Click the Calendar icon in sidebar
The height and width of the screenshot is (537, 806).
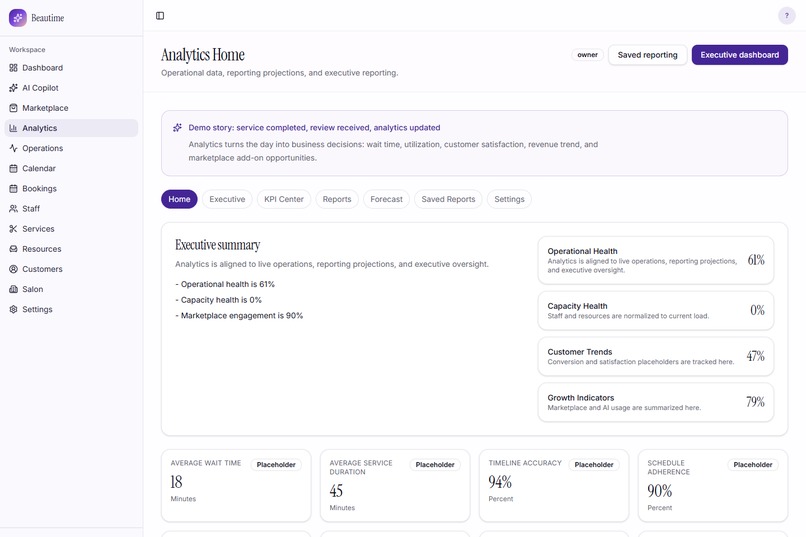[13, 168]
